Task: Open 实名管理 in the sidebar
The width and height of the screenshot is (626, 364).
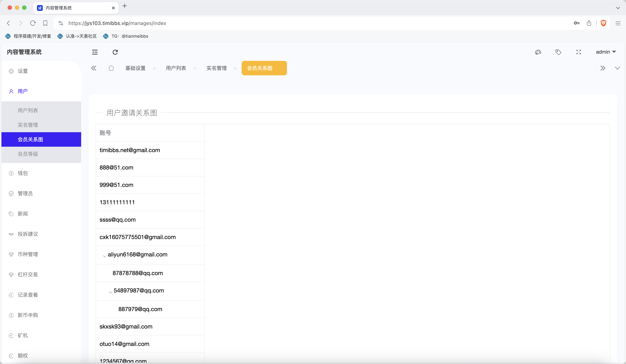Action: [41, 125]
